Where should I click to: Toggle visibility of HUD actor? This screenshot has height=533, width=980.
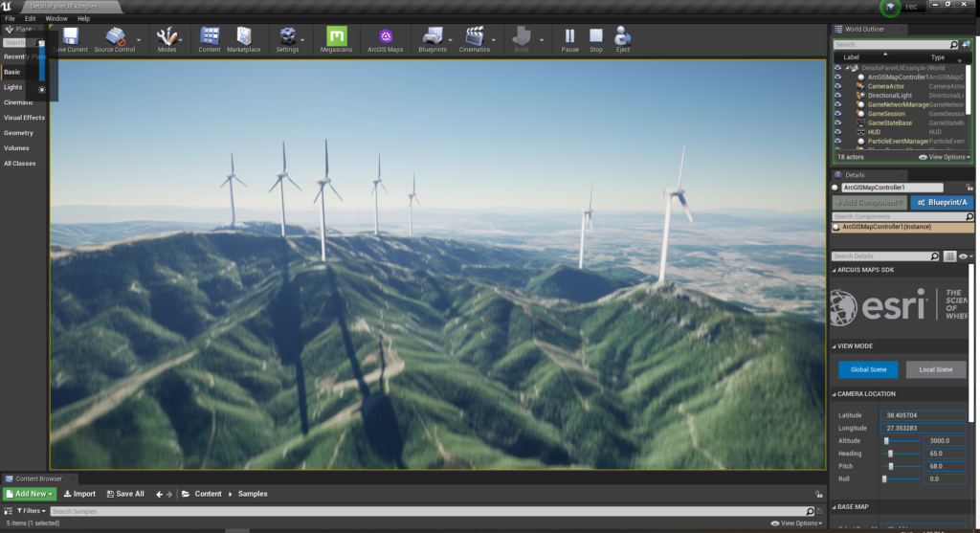(837, 132)
